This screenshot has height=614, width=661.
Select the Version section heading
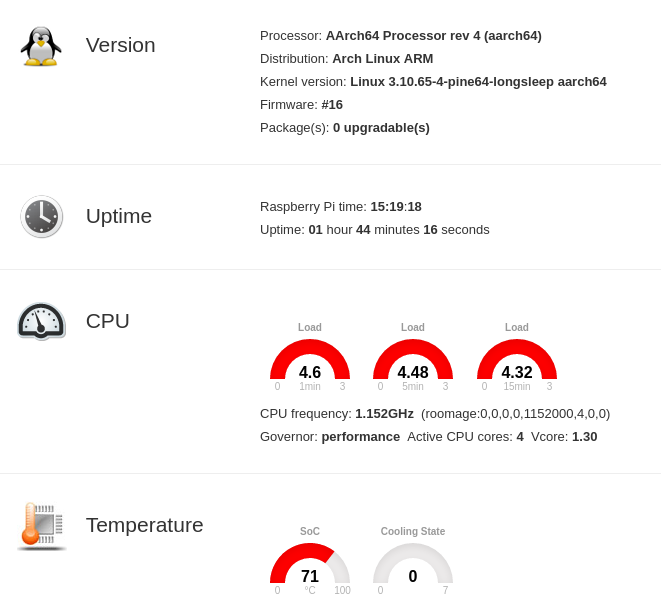120,45
